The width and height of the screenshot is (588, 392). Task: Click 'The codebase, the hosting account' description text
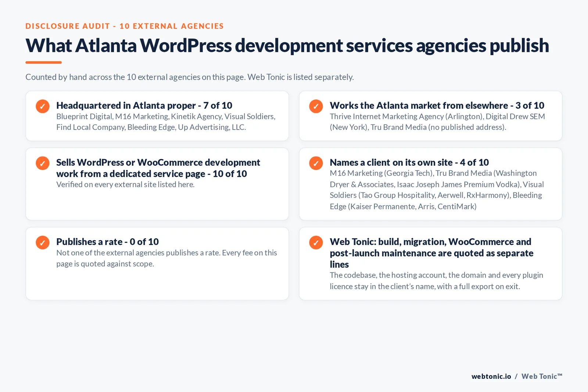coord(436,281)
